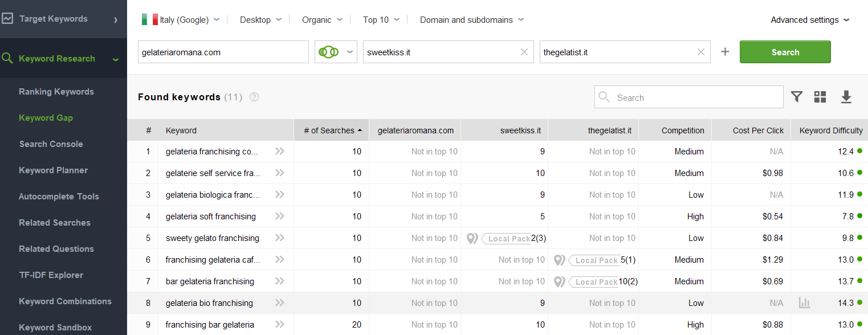Sort by Cost Per Click column

[751, 130]
